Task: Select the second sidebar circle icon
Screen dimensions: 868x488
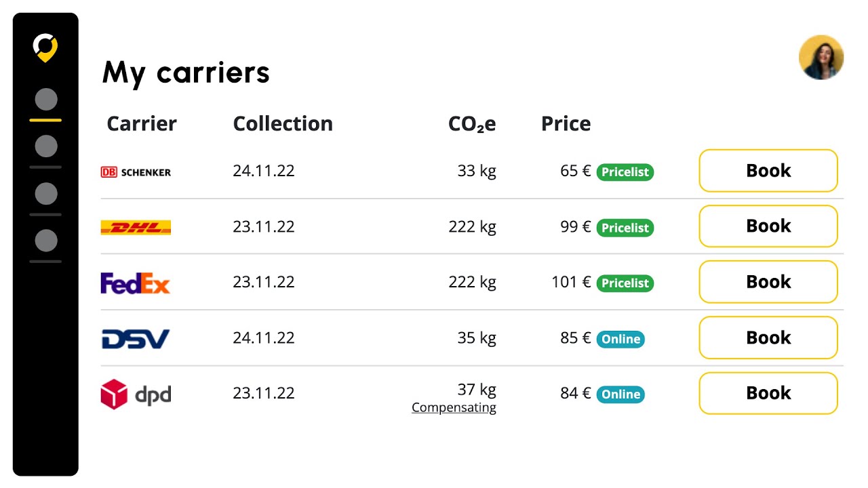Action: coord(46,146)
